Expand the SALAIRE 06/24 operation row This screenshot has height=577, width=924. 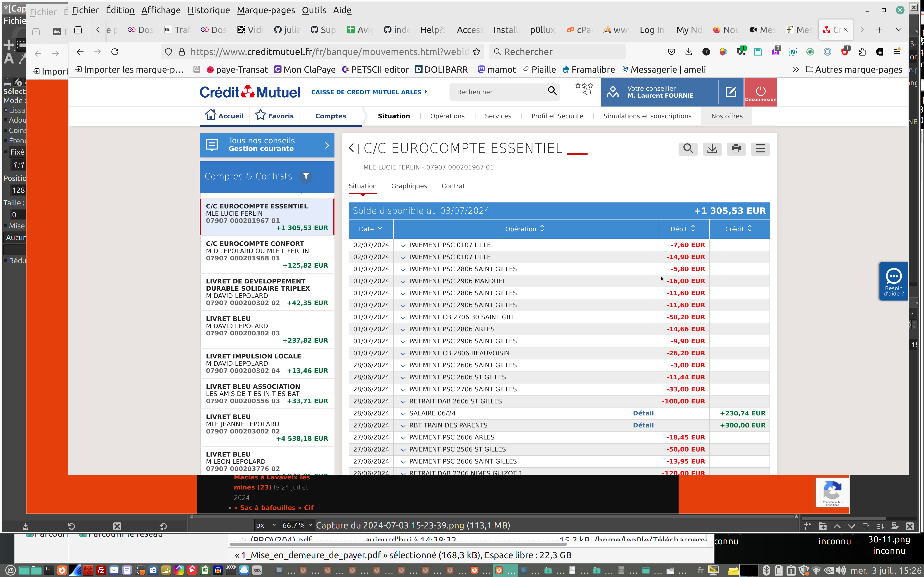pos(403,414)
